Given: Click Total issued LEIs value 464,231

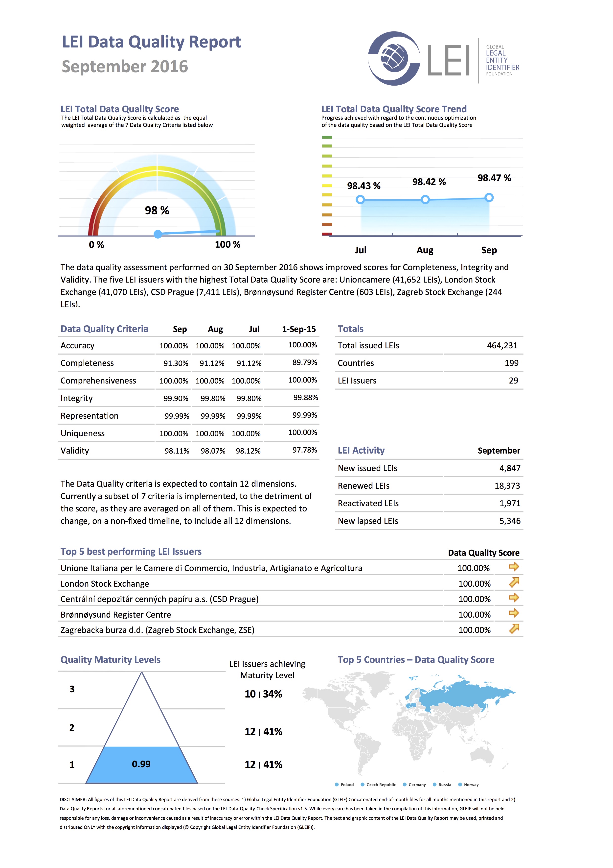Looking at the screenshot, I should tap(502, 345).
